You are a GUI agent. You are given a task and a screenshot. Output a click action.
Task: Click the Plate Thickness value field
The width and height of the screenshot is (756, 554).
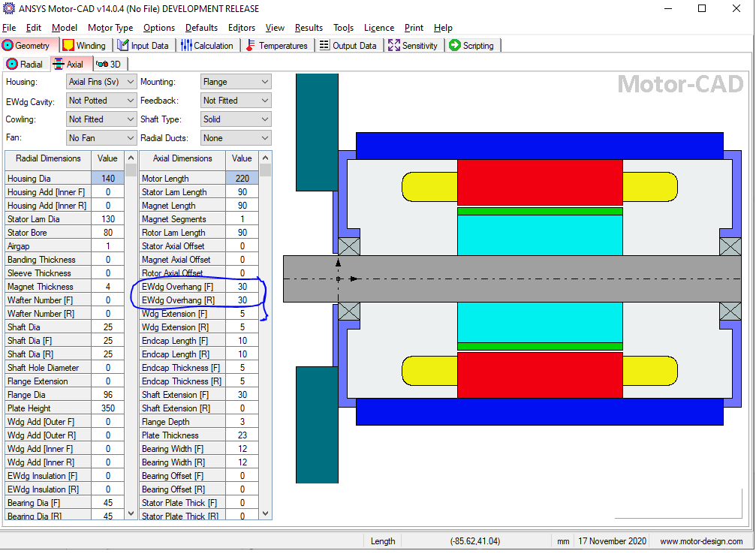(x=242, y=435)
